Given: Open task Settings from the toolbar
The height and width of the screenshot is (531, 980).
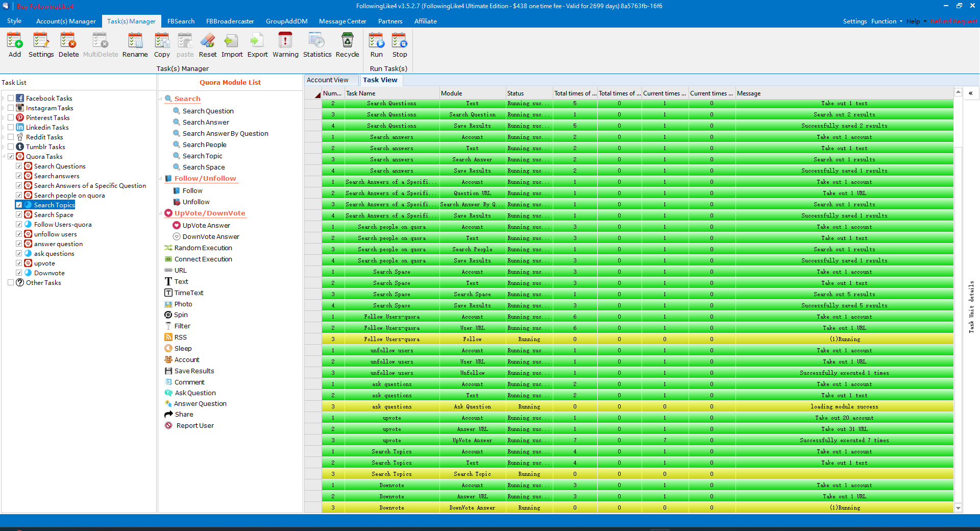Looking at the screenshot, I should [x=41, y=45].
